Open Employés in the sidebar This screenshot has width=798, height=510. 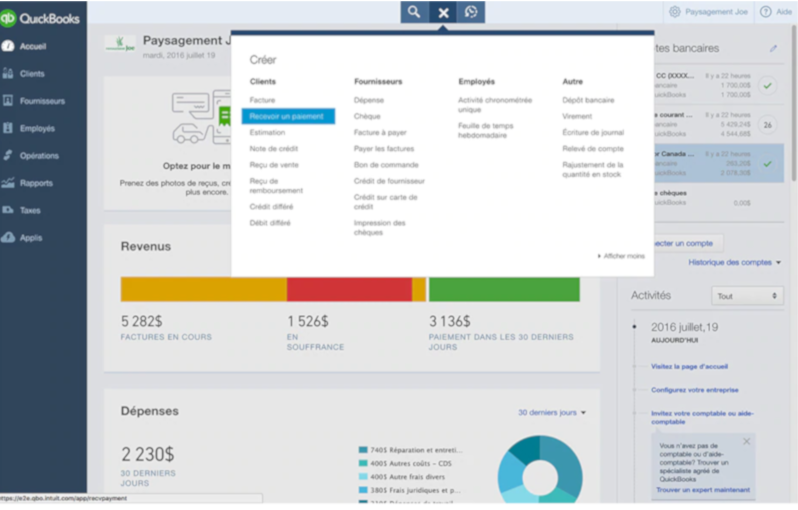[37, 129]
